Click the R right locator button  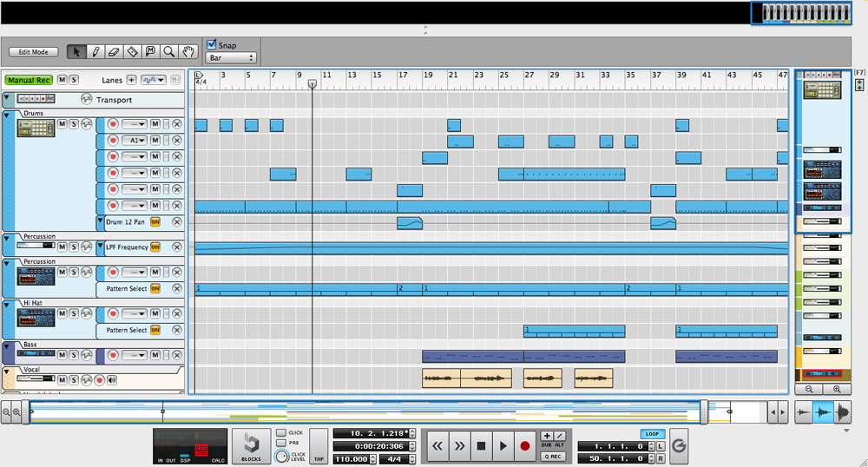[x=661, y=458]
